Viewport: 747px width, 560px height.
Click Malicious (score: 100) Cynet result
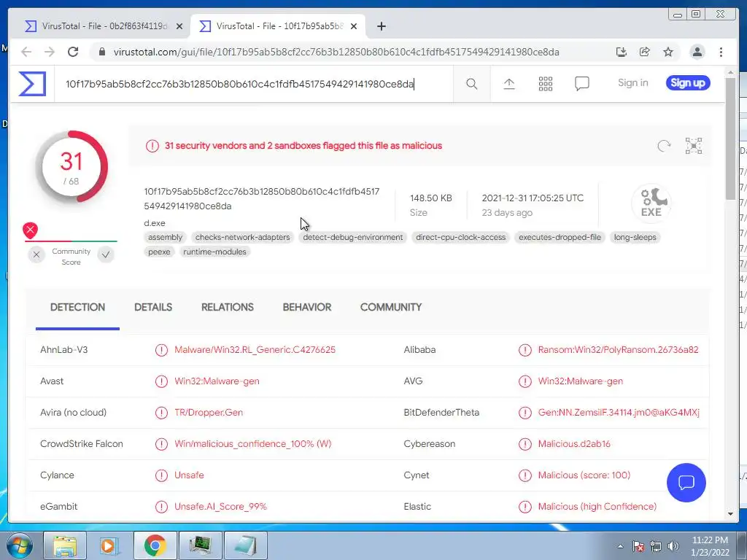(x=584, y=475)
